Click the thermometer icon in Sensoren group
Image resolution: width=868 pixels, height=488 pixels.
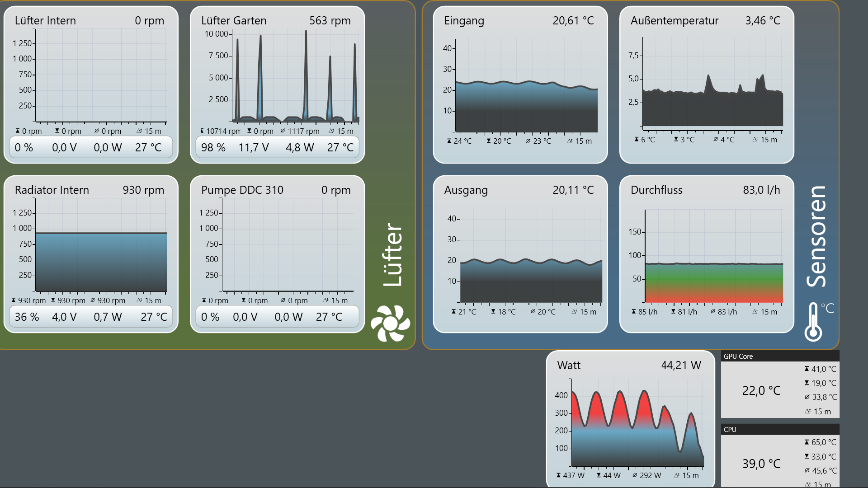(x=813, y=322)
